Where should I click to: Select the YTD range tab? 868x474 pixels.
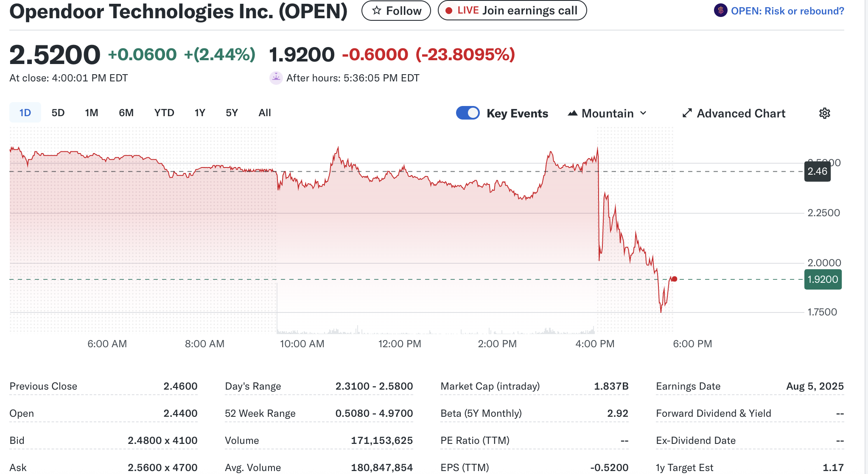pos(164,113)
